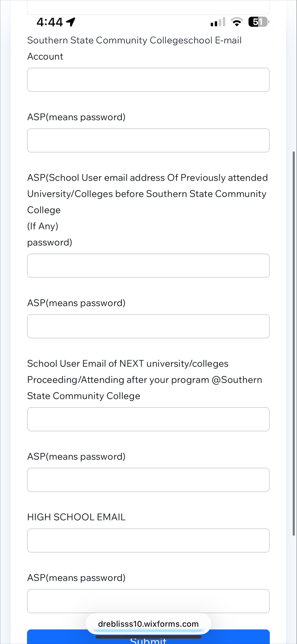
Task: Tap the Wi-Fi status icon
Action: pyautogui.click(x=237, y=22)
